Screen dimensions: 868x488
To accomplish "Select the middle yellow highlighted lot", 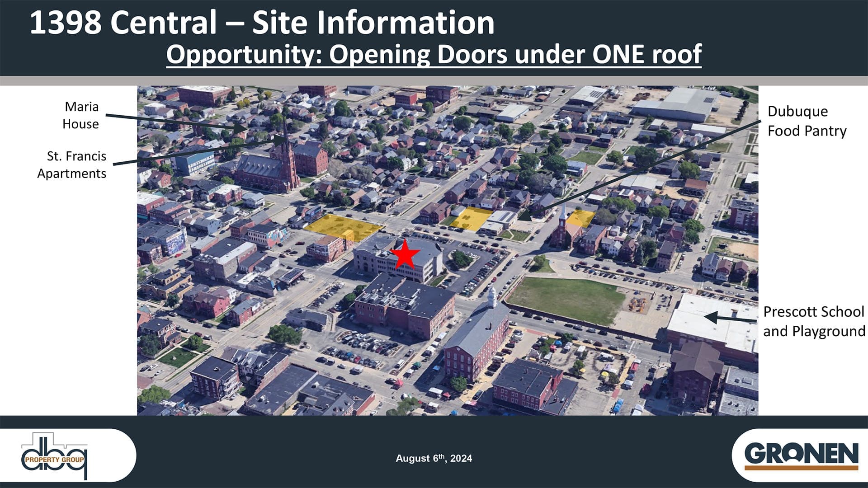I will [471, 219].
